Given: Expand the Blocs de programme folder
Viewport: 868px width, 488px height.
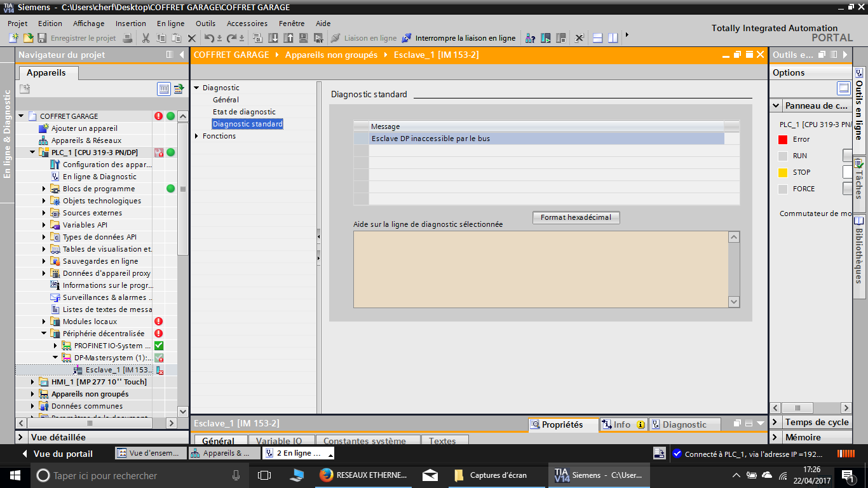Looking at the screenshot, I should [x=44, y=189].
